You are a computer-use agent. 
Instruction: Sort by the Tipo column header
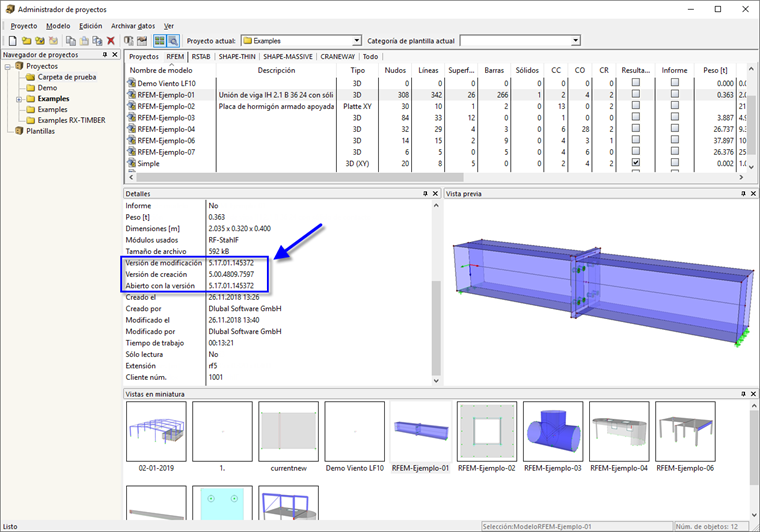click(357, 70)
